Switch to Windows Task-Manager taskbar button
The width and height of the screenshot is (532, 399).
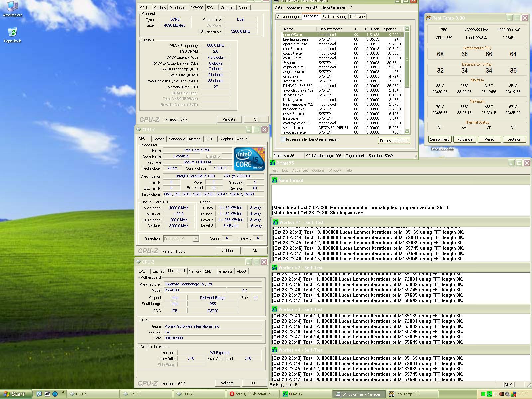(359, 394)
